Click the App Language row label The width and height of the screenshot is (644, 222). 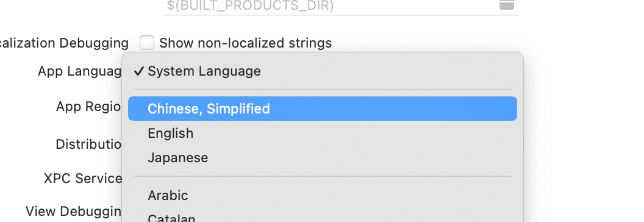coord(80,71)
